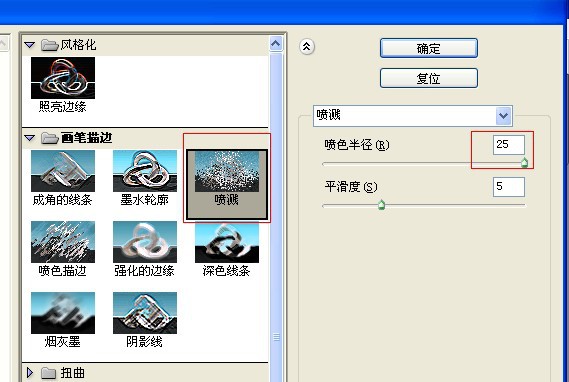Click the 平滑度 value field
The width and height of the screenshot is (569, 382).
click(509, 187)
